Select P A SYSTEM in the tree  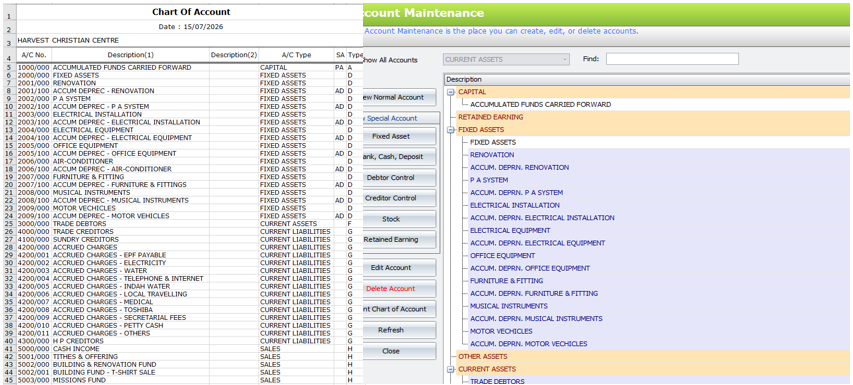[489, 180]
